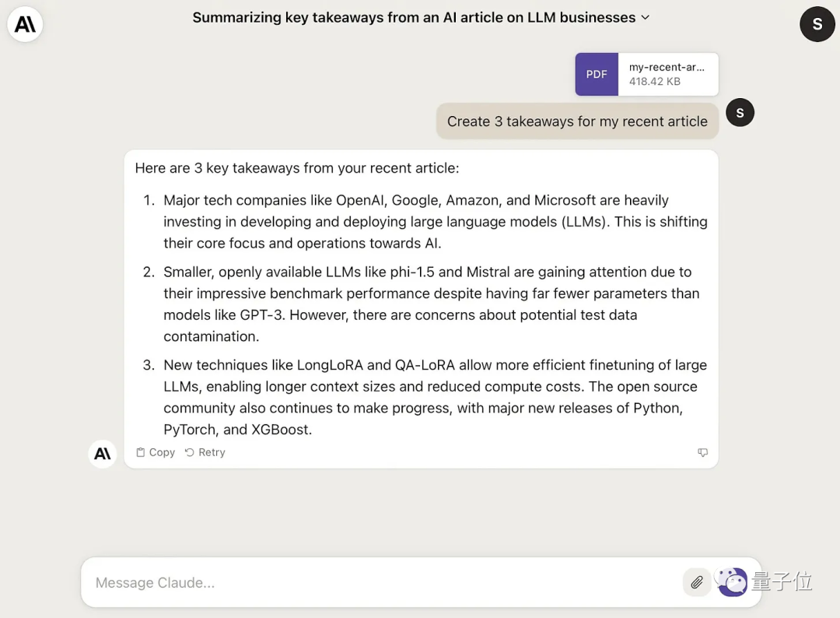Click the Retry button label
This screenshot has height=618, width=840.
212,452
